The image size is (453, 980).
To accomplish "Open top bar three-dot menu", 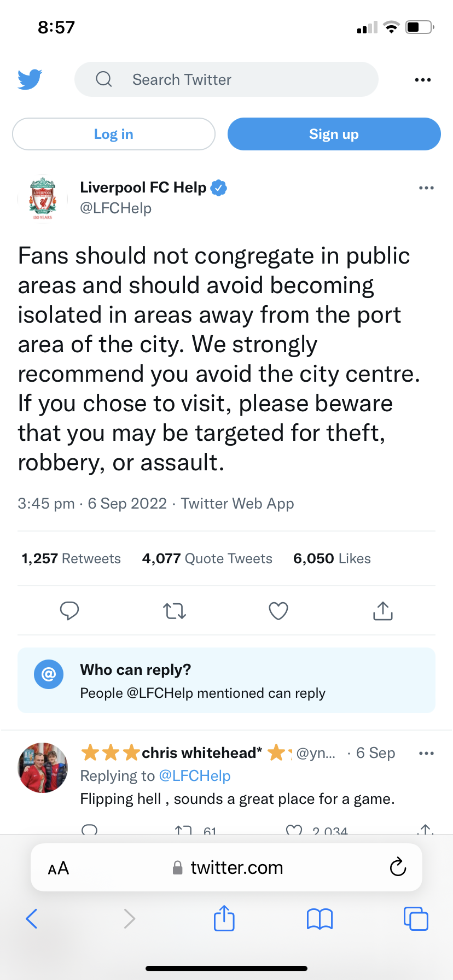I will [x=422, y=80].
